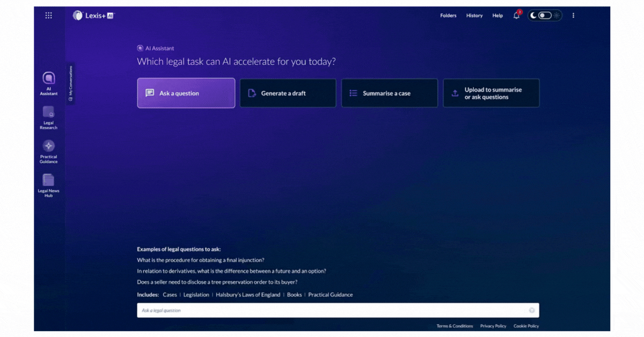This screenshot has width=644, height=337.
Task: Click the Lexis+ AI logo
Action: coord(94,16)
